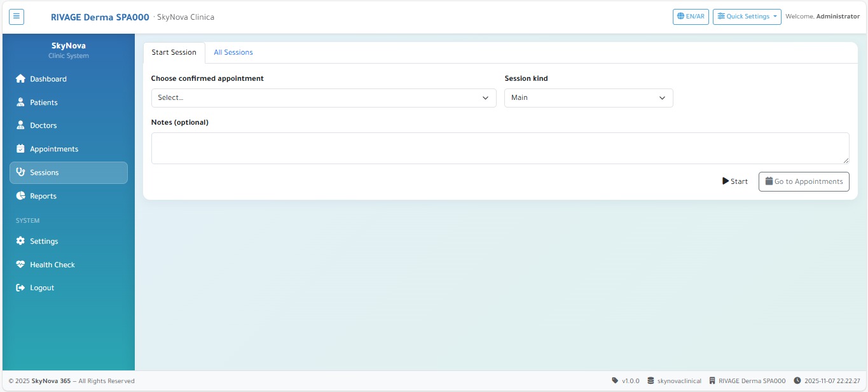868x392 pixels.
Task: Click the Reports pie chart icon
Action: (x=20, y=196)
